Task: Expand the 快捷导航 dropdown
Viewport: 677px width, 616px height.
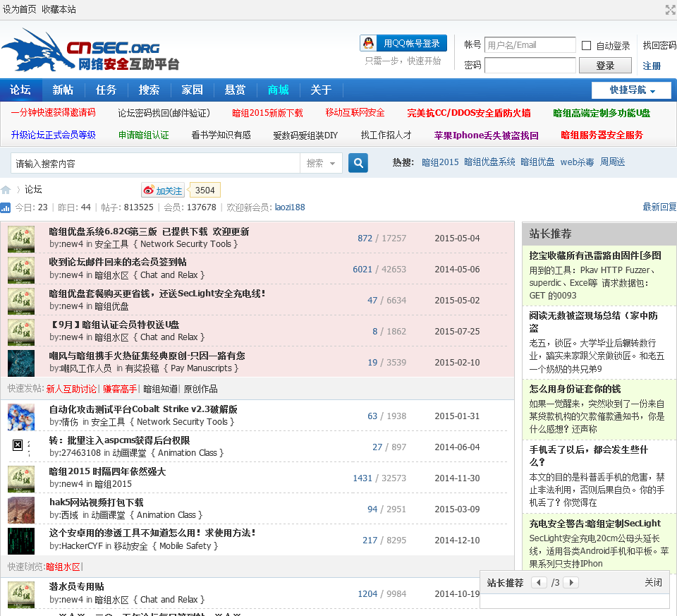Action: (633, 90)
